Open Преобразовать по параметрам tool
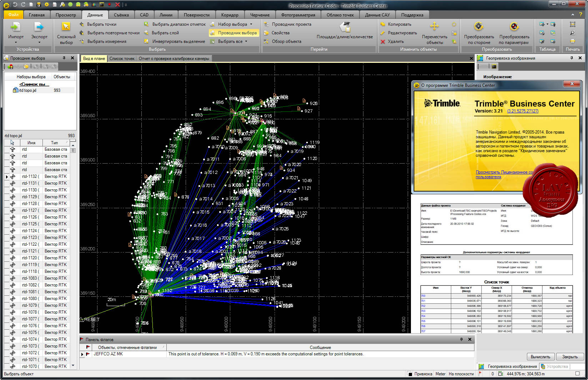This screenshot has width=588, height=380. coord(514,33)
